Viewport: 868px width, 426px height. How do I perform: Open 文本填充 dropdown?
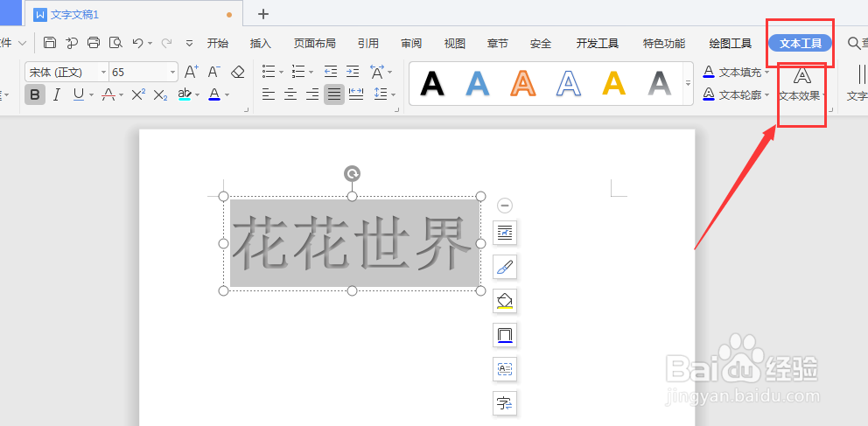[x=737, y=72]
